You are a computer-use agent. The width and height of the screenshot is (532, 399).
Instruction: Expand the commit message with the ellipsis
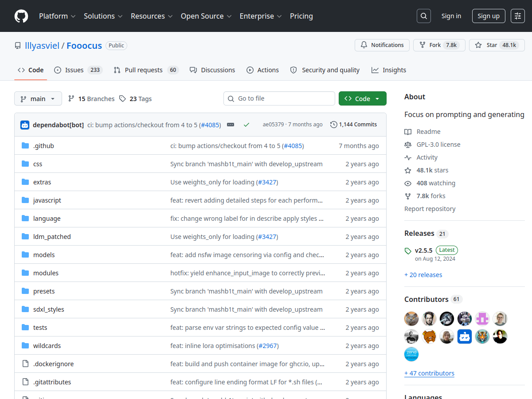point(230,125)
